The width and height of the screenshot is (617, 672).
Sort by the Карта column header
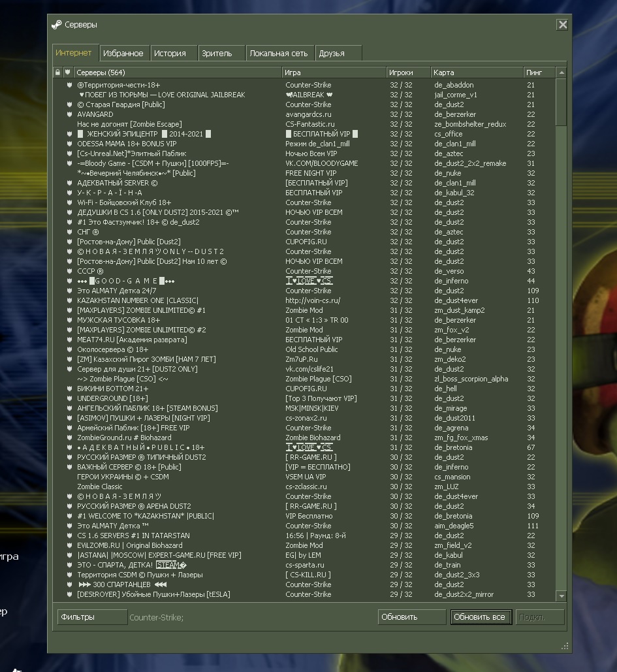pyautogui.click(x=477, y=72)
